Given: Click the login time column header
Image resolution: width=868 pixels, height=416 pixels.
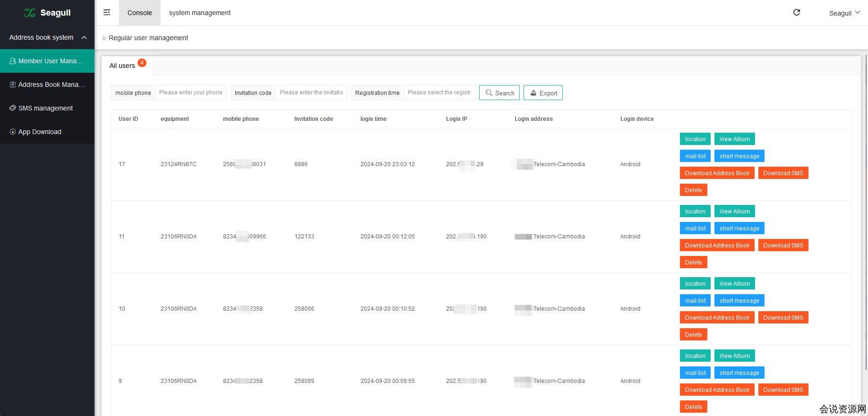Looking at the screenshot, I should (373, 119).
